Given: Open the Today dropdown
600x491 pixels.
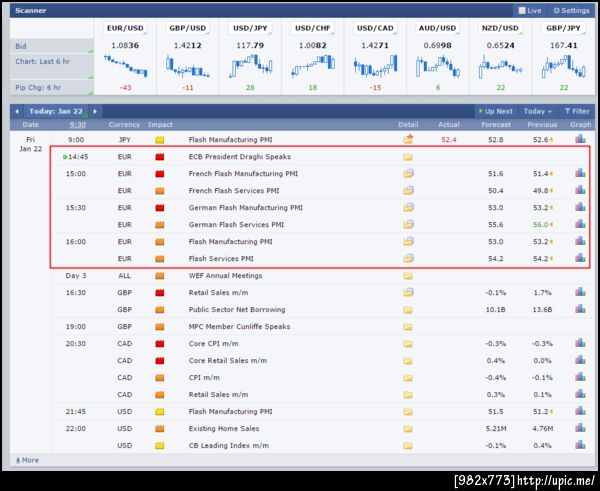Looking at the screenshot, I should point(538,111).
